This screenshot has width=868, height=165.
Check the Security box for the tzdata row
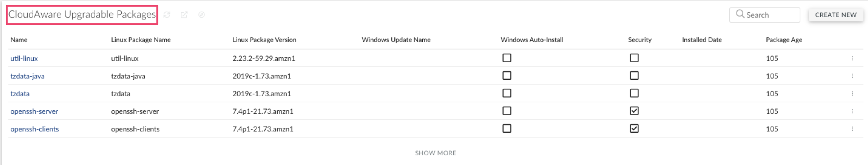[x=634, y=93]
